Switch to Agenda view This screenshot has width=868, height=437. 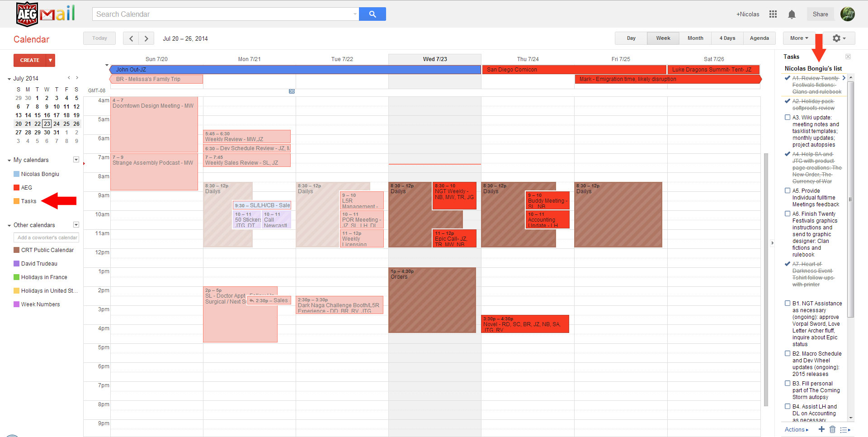pyautogui.click(x=759, y=38)
